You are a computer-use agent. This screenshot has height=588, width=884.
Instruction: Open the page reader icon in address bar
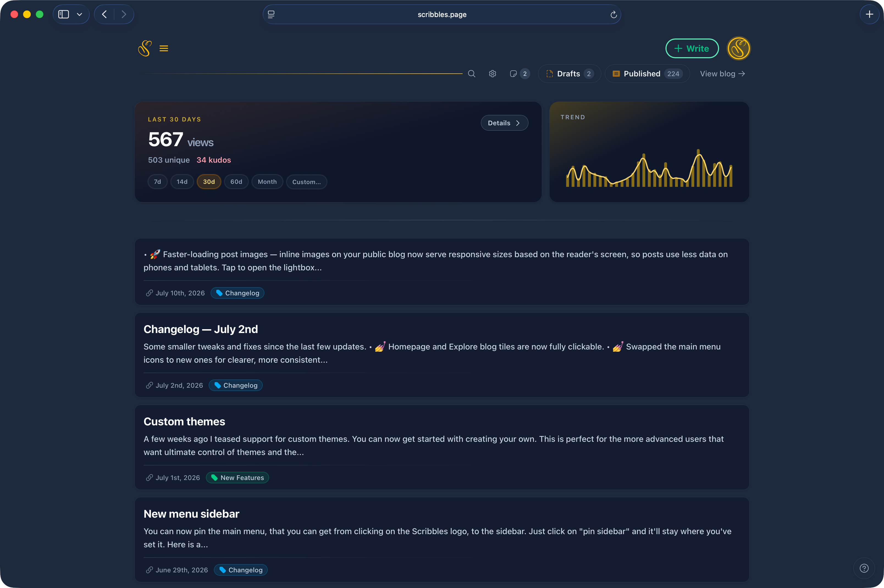pyautogui.click(x=271, y=14)
